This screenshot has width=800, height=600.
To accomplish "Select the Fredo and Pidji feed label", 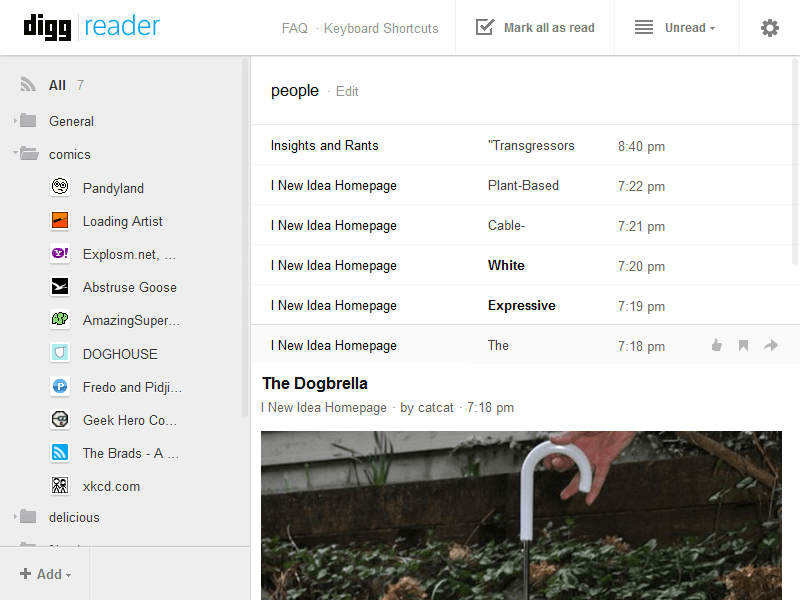I will click(x=132, y=387).
